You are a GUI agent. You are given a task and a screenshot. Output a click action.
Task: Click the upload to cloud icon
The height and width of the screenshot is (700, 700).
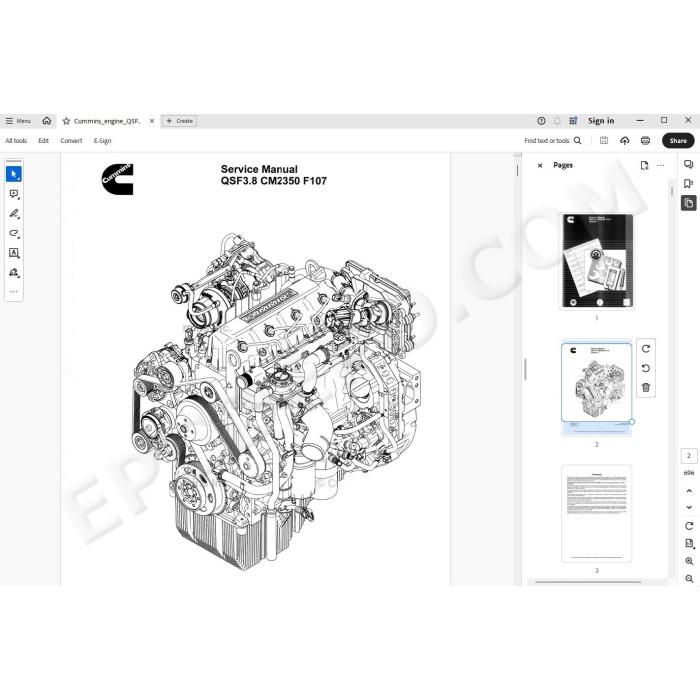coord(625,141)
